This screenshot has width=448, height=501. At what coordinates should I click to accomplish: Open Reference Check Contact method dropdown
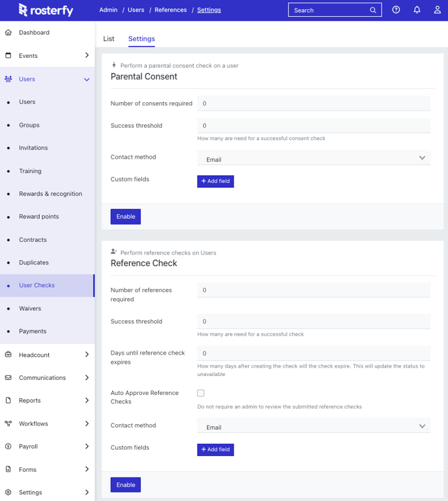click(x=314, y=426)
